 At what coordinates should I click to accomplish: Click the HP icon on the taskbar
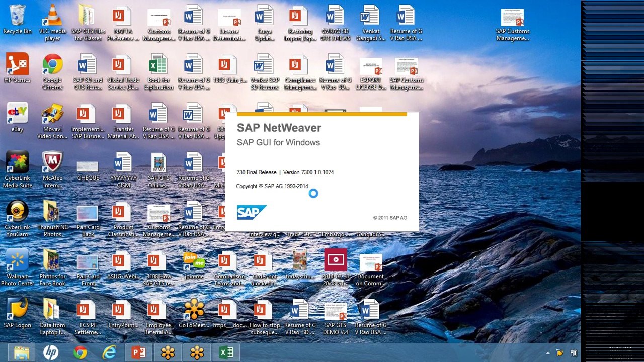51,353
